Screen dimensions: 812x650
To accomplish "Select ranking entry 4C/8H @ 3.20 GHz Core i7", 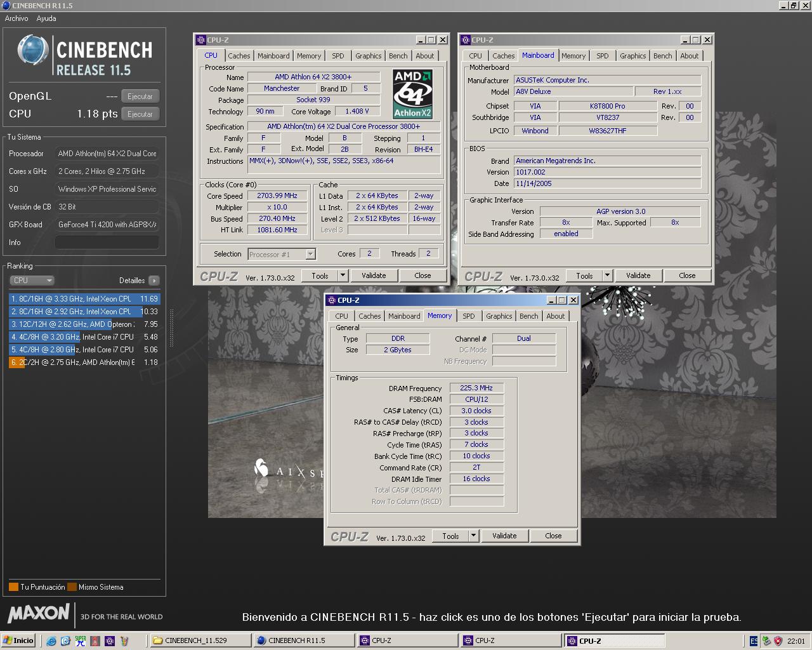I will coord(84,337).
